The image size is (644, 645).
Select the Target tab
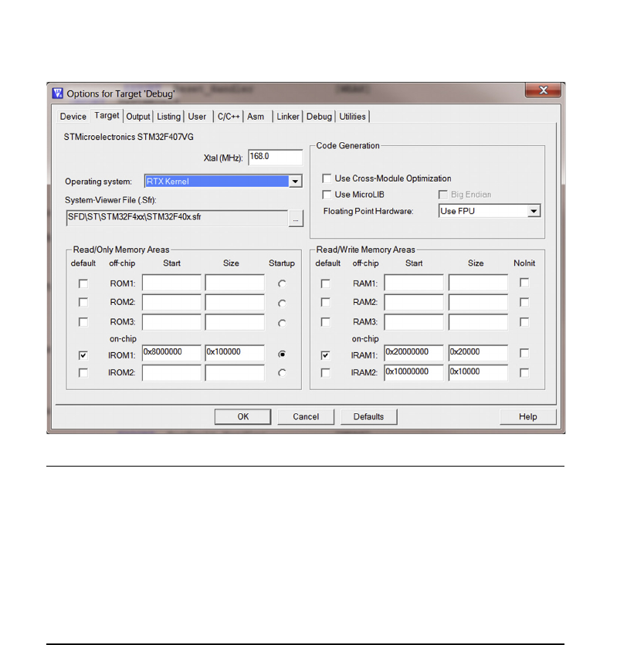pos(107,116)
